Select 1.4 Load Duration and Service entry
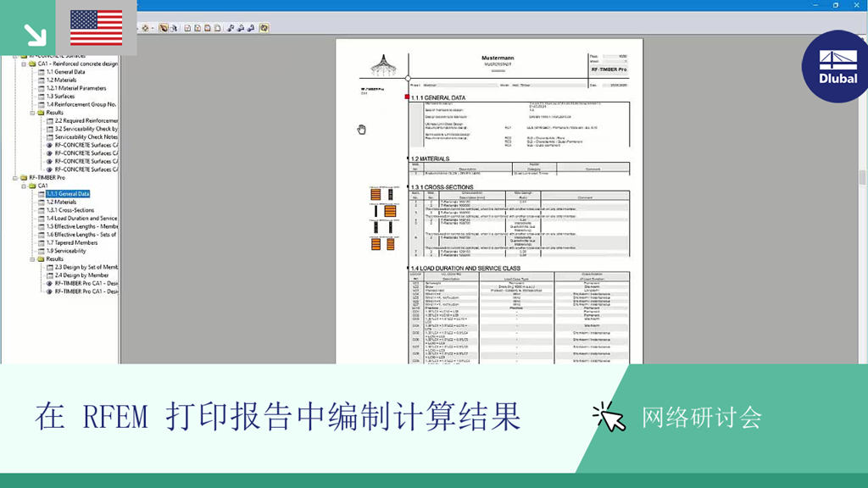 pyautogui.click(x=82, y=218)
